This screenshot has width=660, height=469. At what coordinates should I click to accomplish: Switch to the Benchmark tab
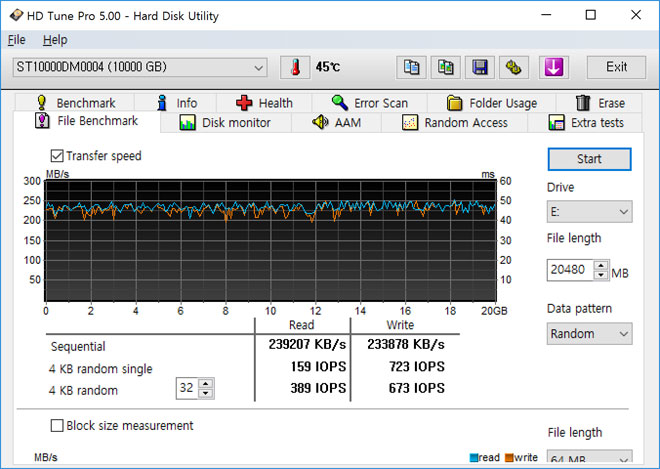tap(75, 103)
